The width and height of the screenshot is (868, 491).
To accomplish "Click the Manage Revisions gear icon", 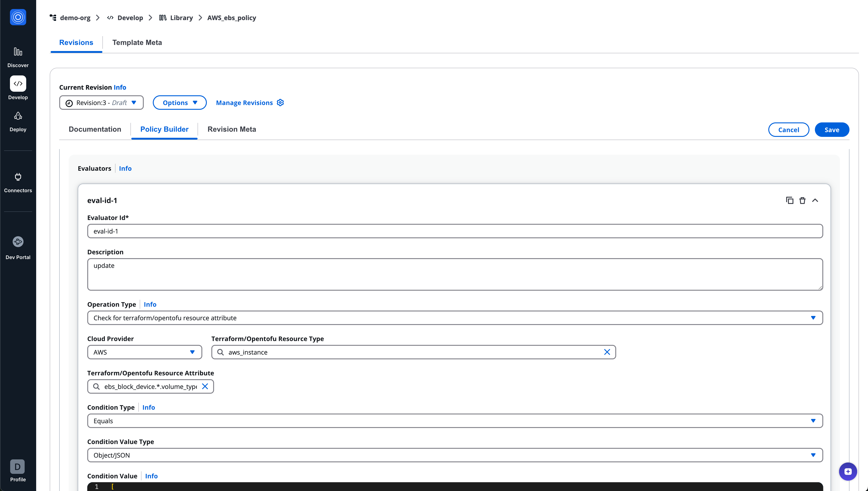I will click(280, 103).
